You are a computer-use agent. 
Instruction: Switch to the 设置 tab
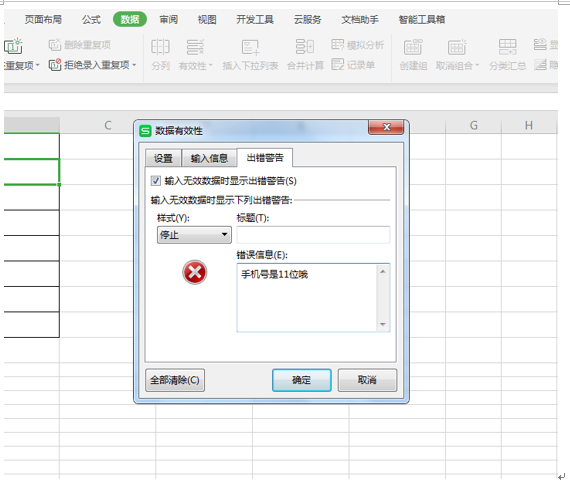click(163, 158)
